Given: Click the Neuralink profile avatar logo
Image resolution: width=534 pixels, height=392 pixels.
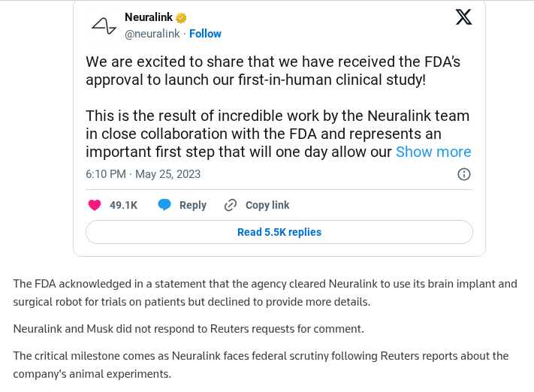Looking at the screenshot, I should pos(104,26).
